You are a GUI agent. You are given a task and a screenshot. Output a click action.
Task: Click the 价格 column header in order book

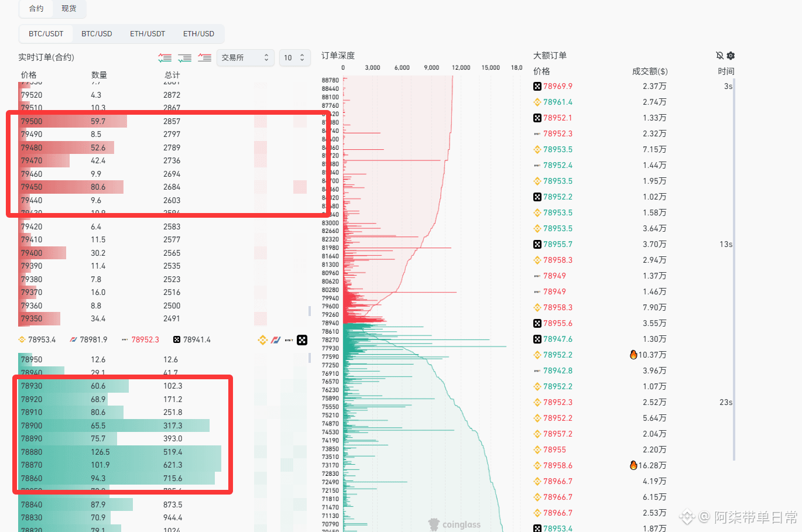29,75
